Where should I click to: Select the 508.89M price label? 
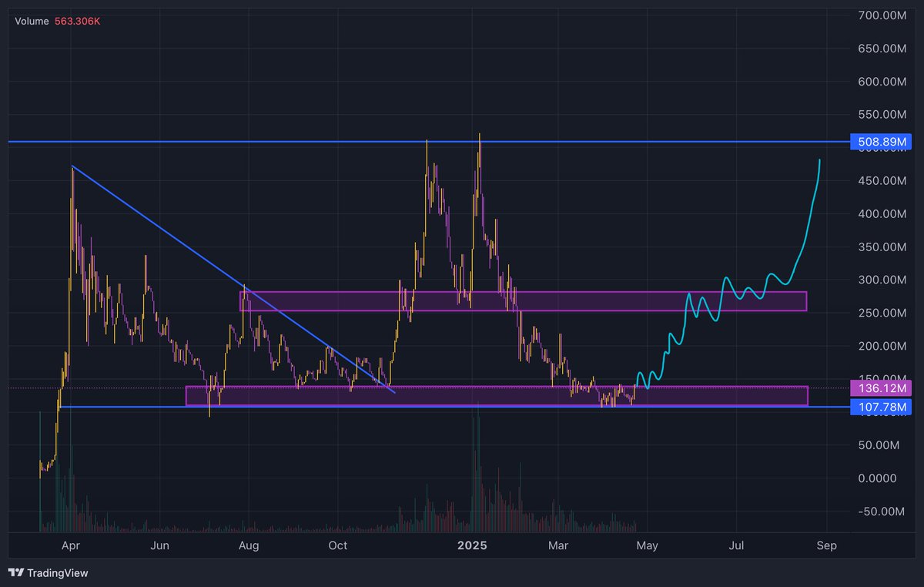click(880, 143)
